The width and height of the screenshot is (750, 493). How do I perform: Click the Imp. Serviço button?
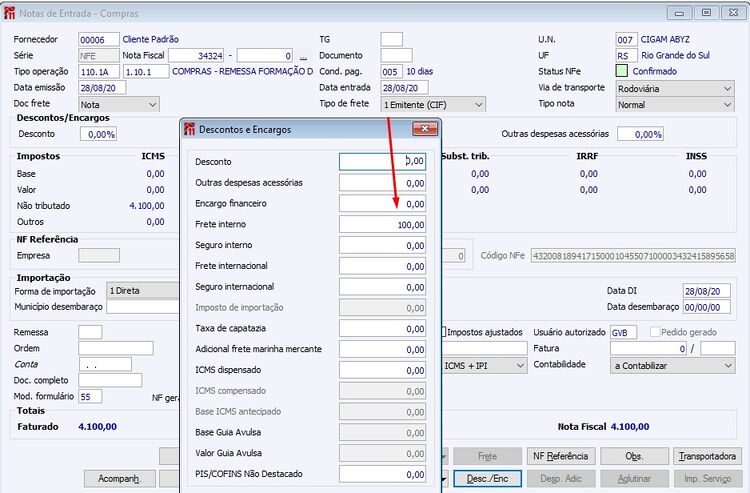tap(707, 478)
